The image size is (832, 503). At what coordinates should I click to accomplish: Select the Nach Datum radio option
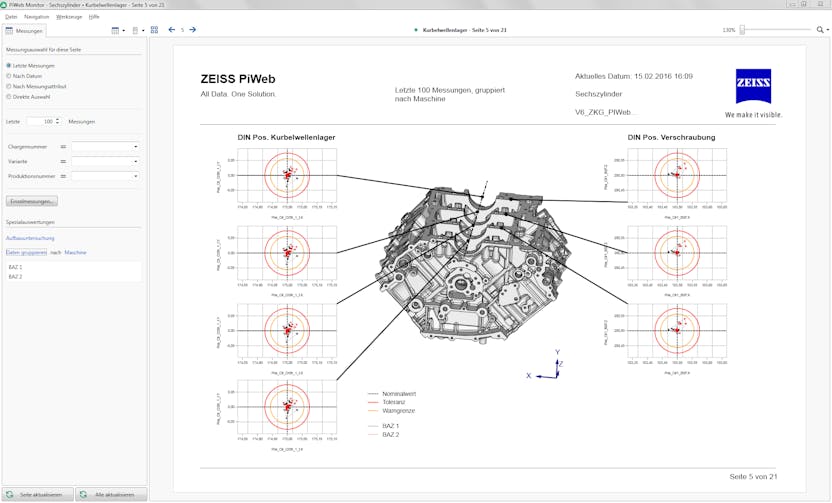click(9, 75)
